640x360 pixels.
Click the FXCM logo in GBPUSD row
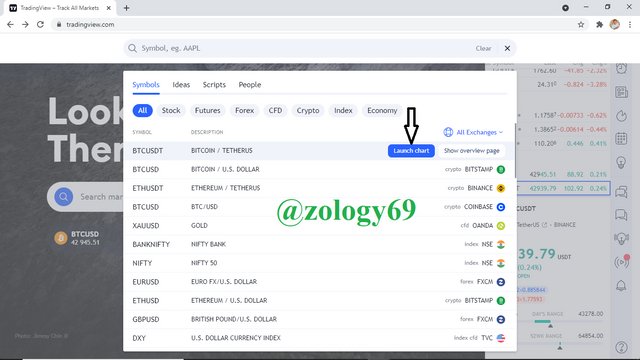coord(501,320)
